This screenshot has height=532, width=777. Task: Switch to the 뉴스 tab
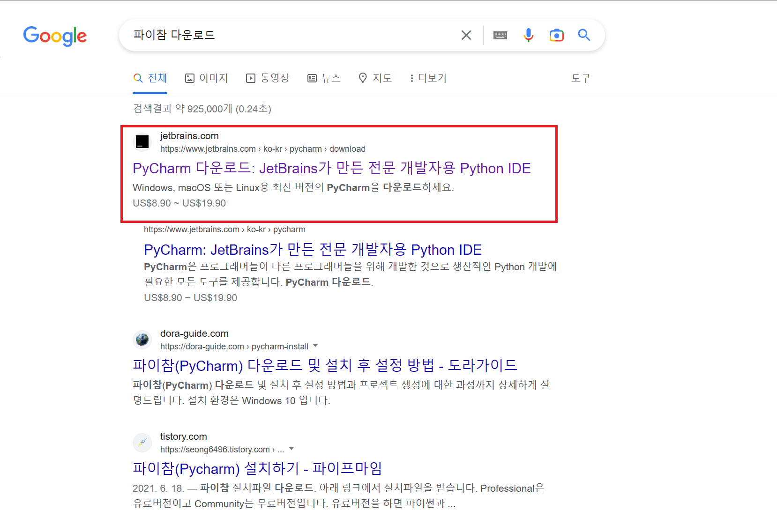click(324, 78)
